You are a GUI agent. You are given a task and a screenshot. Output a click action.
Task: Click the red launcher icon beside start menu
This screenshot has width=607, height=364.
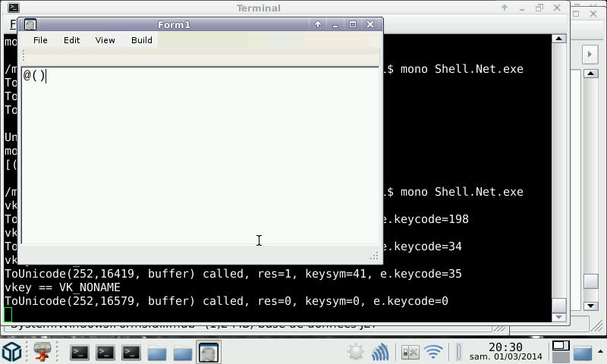coord(42,352)
